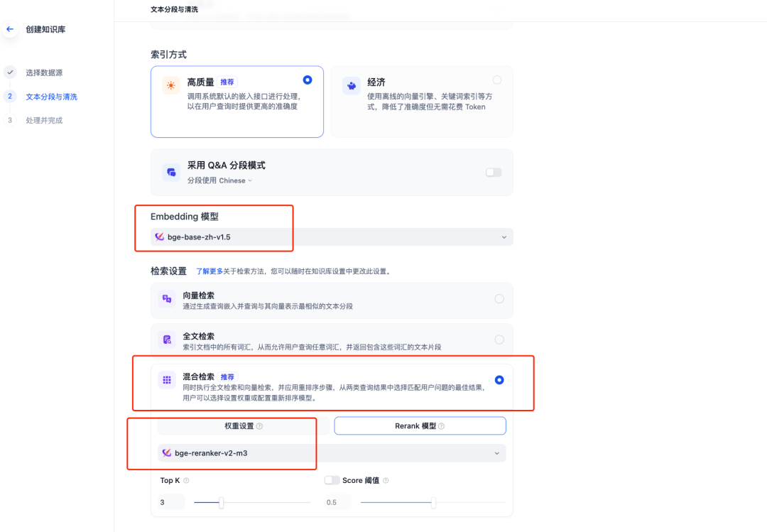767x532 pixels.
Task: Click the sun icon on the 高质量 card
Action: (170, 84)
